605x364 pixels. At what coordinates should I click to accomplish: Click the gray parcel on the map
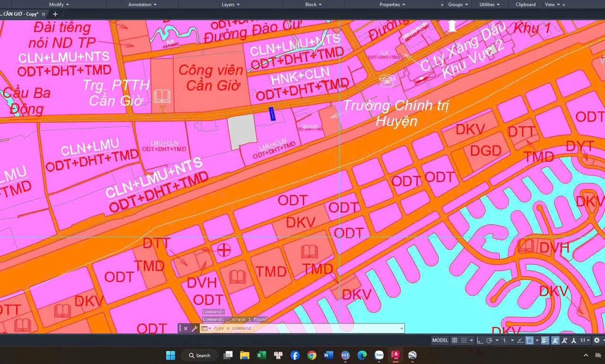(x=241, y=129)
